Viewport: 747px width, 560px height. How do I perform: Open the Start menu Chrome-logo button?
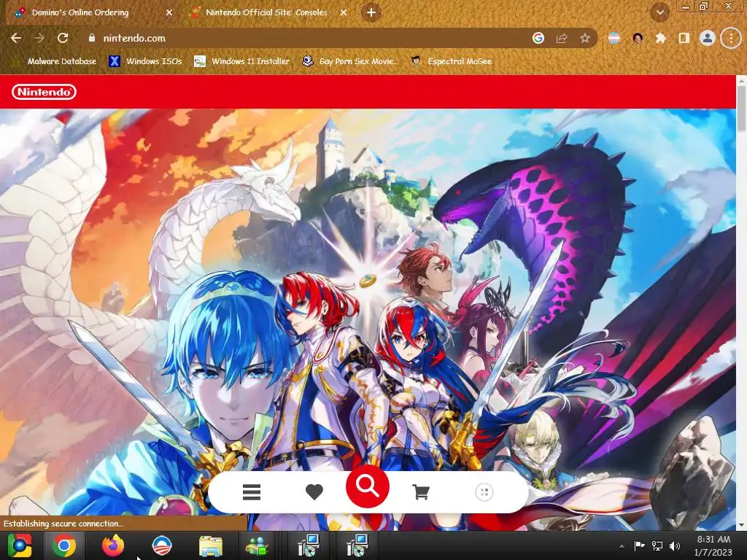coord(20,545)
